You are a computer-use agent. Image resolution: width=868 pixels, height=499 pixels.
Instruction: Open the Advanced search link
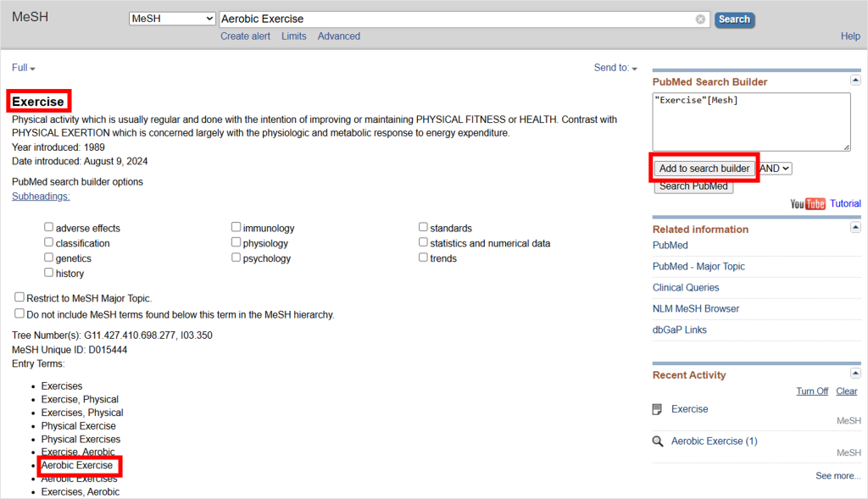click(x=339, y=36)
